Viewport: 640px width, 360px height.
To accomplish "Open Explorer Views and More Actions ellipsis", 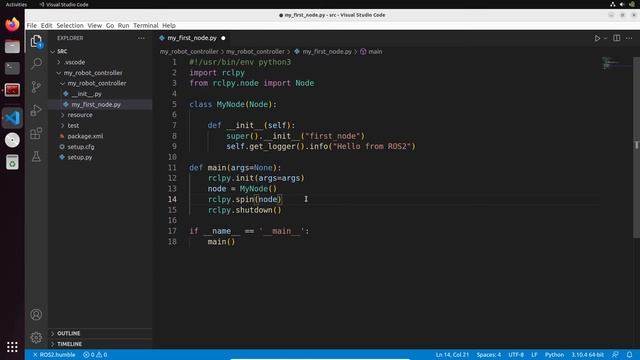I will (x=141, y=38).
